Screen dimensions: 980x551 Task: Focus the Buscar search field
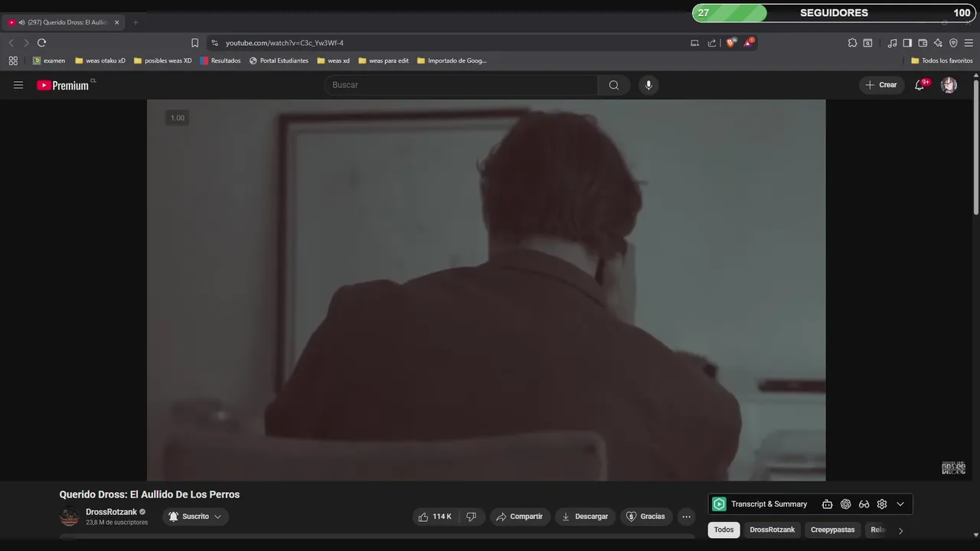click(461, 85)
